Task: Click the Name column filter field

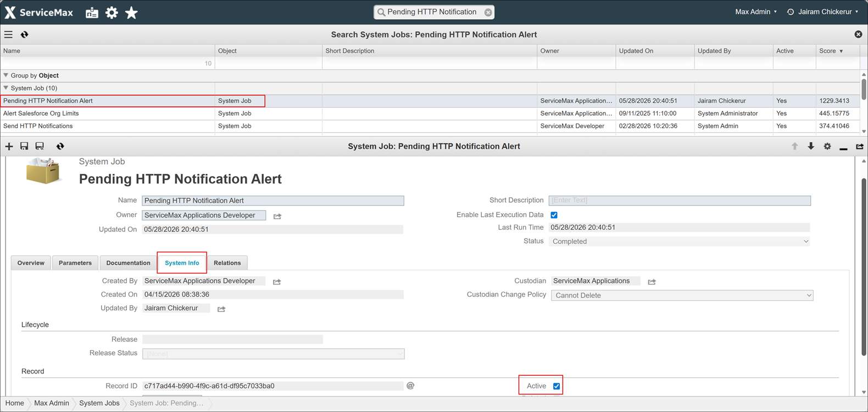Action: [x=107, y=63]
